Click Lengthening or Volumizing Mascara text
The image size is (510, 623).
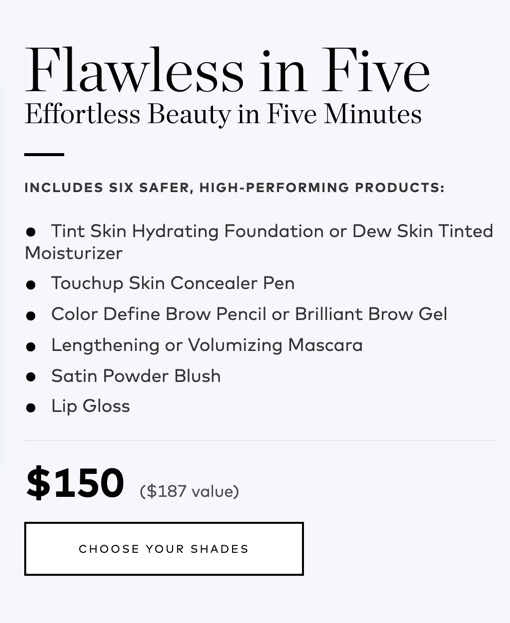[207, 345]
